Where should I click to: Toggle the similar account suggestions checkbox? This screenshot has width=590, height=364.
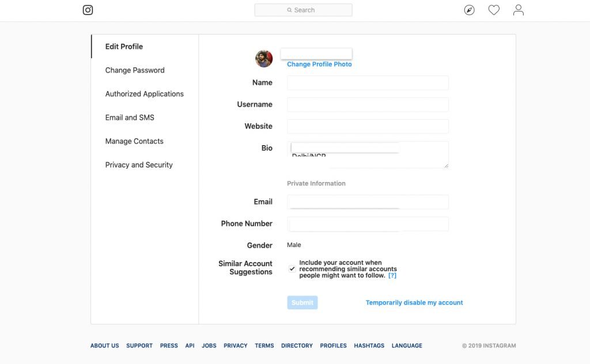[292, 269]
